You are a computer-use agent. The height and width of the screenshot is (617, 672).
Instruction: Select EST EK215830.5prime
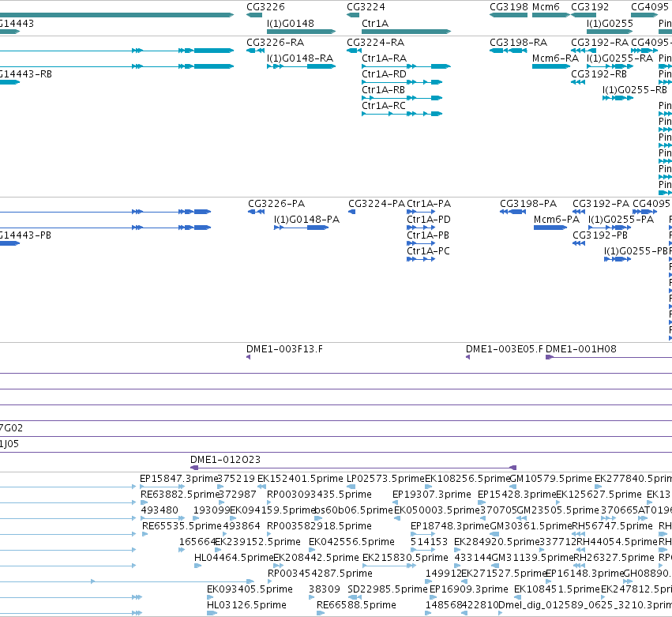coord(405,558)
